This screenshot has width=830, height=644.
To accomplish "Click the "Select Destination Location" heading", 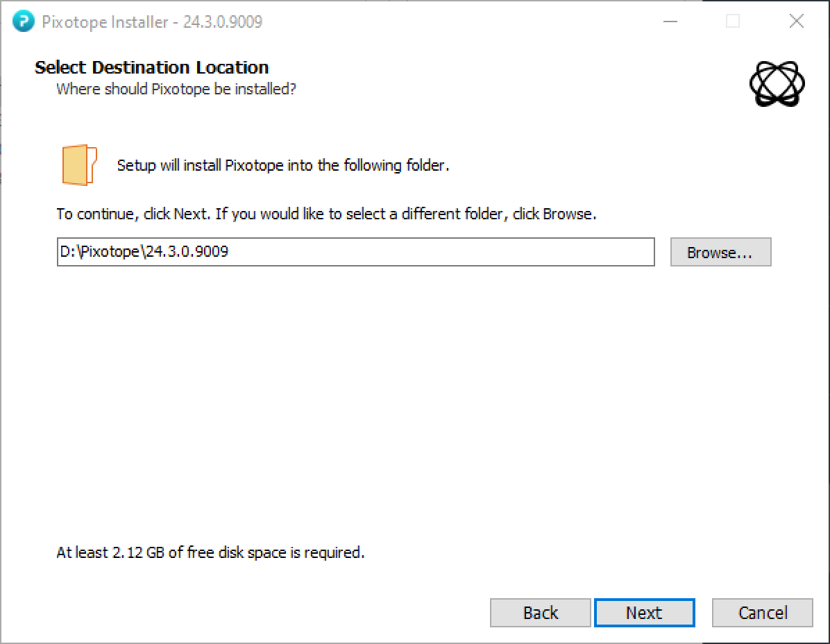I will (151, 67).
